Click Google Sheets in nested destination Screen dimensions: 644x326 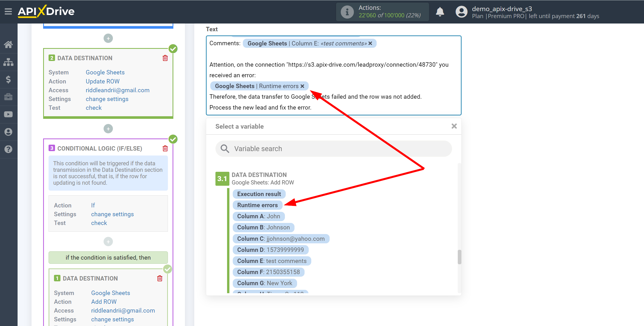click(x=111, y=293)
